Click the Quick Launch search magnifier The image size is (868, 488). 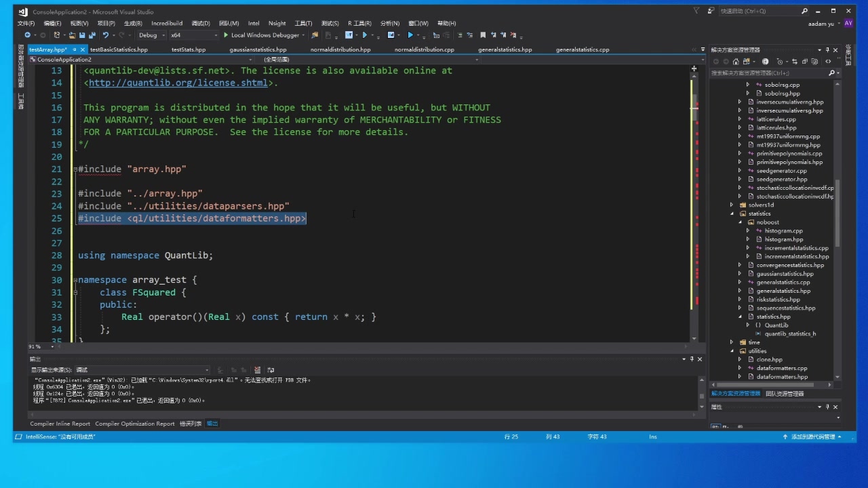[x=805, y=11]
